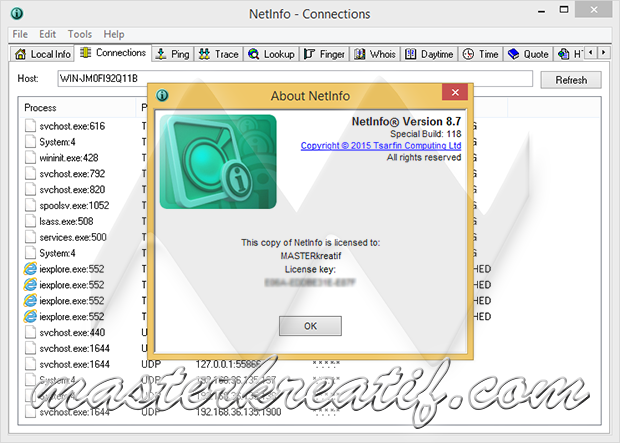
Task: Switch to the Whois tab
Action: point(375,54)
